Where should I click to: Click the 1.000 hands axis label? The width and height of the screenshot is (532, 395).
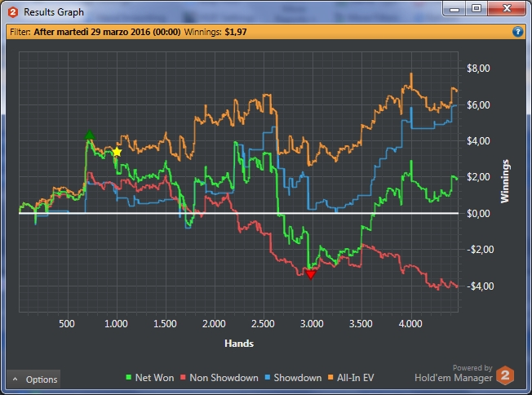[x=116, y=323]
